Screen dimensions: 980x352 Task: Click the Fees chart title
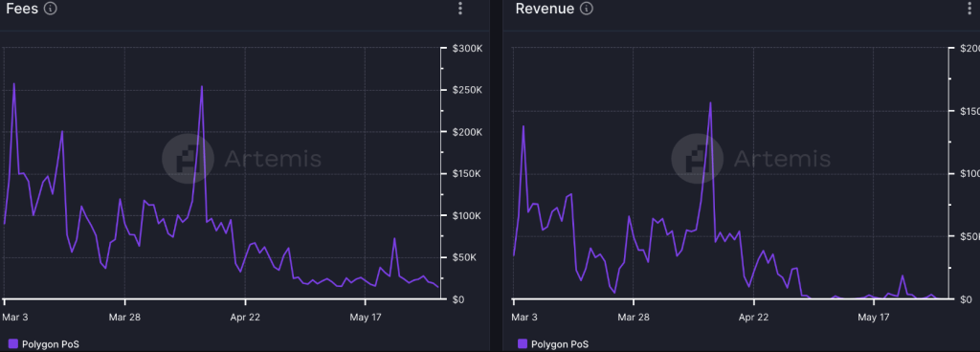23,8
